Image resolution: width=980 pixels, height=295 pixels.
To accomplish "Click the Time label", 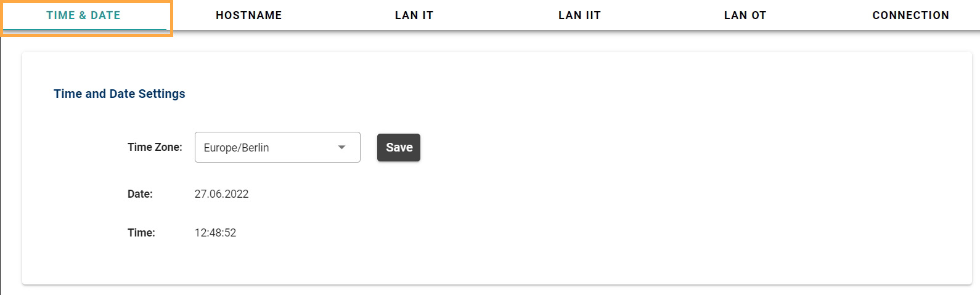I will coord(141,233).
